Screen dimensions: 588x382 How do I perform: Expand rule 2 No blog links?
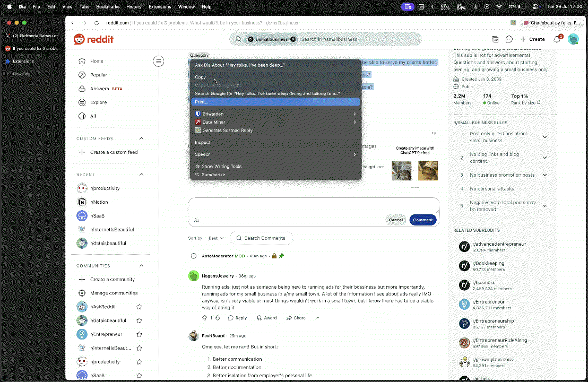544,158
